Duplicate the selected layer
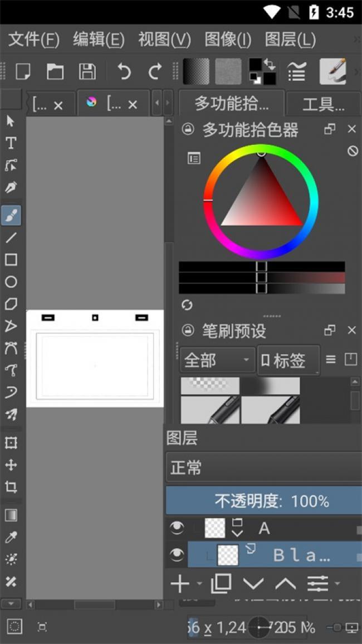This screenshot has width=362, height=644. click(x=221, y=584)
